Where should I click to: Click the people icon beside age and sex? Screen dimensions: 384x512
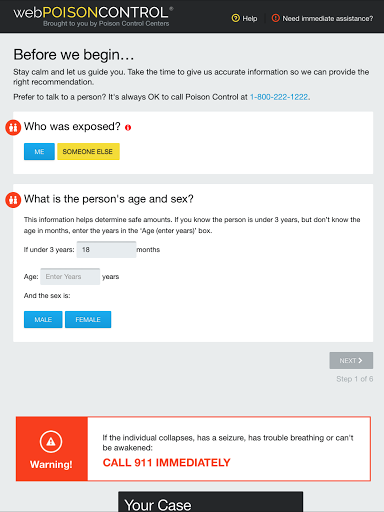click(13, 200)
